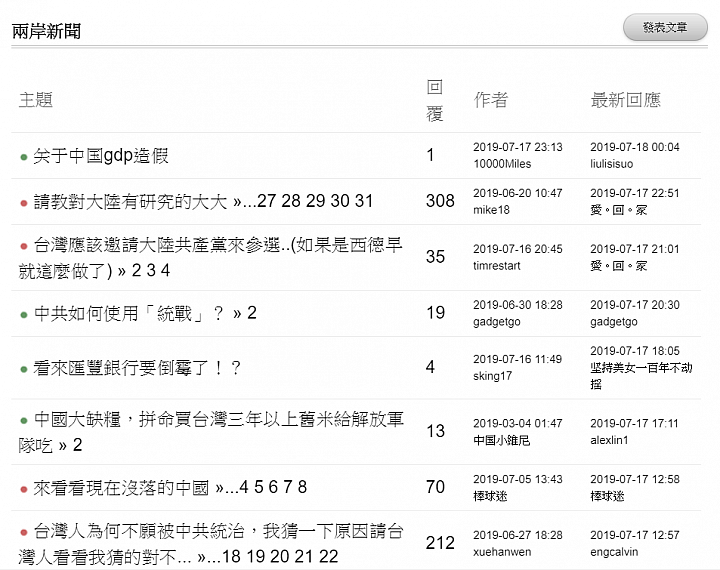View author profile 10000Miles
This screenshot has height=570, width=720.
click(502, 164)
